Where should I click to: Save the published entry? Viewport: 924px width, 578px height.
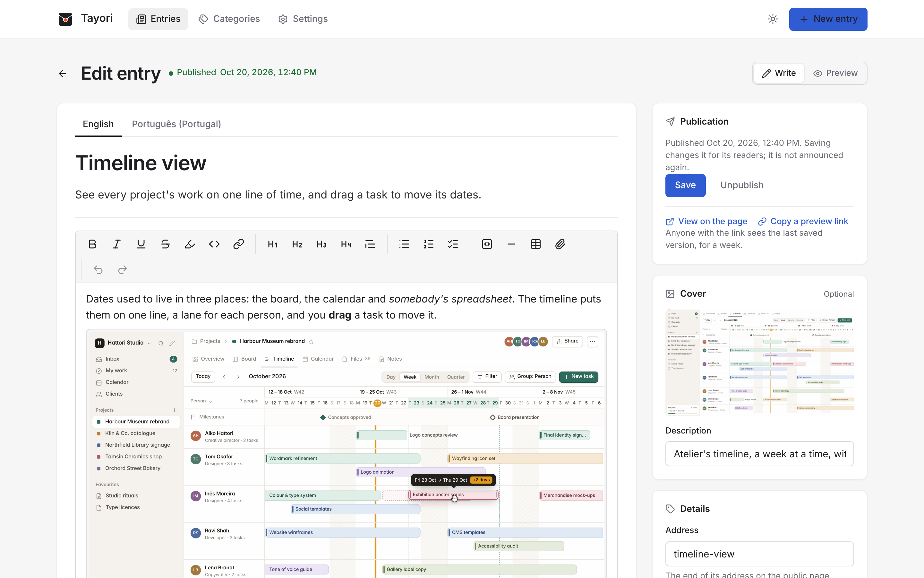[x=685, y=185]
